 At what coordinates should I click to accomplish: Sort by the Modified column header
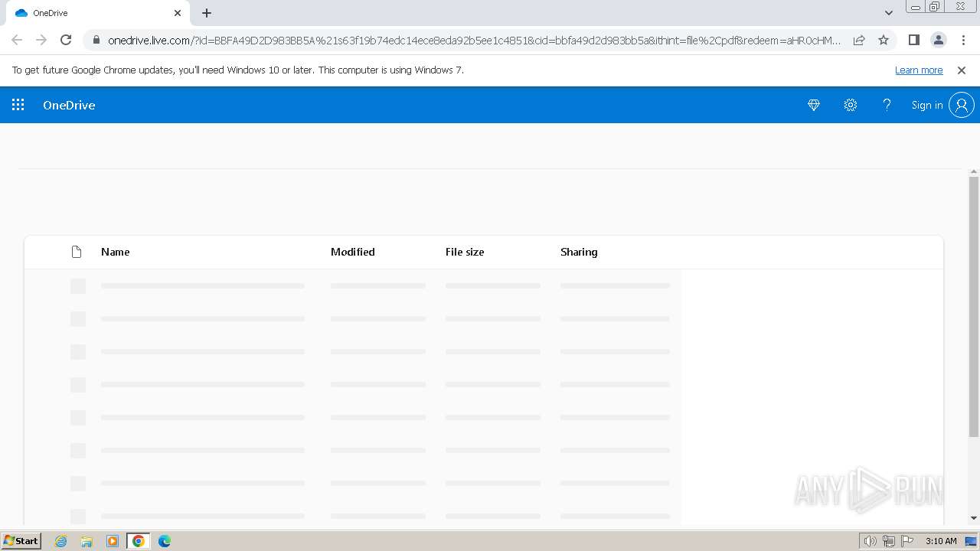(x=353, y=252)
